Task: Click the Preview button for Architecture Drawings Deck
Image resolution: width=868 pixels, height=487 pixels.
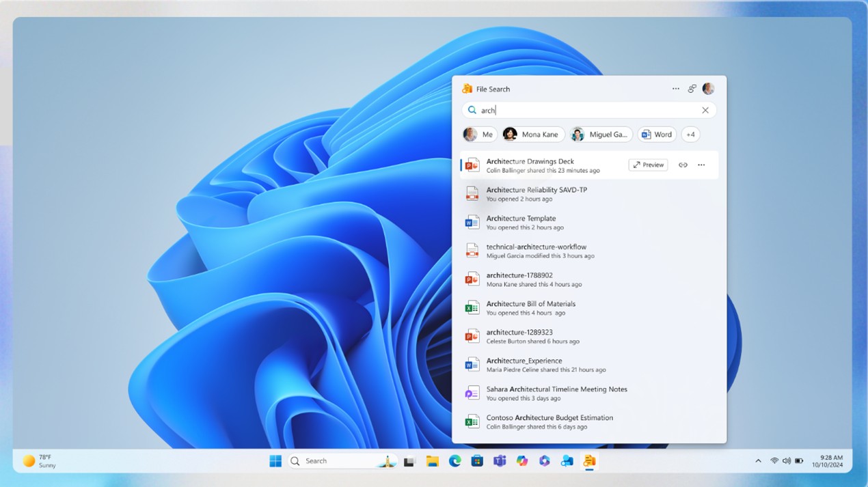Action: (x=648, y=165)
